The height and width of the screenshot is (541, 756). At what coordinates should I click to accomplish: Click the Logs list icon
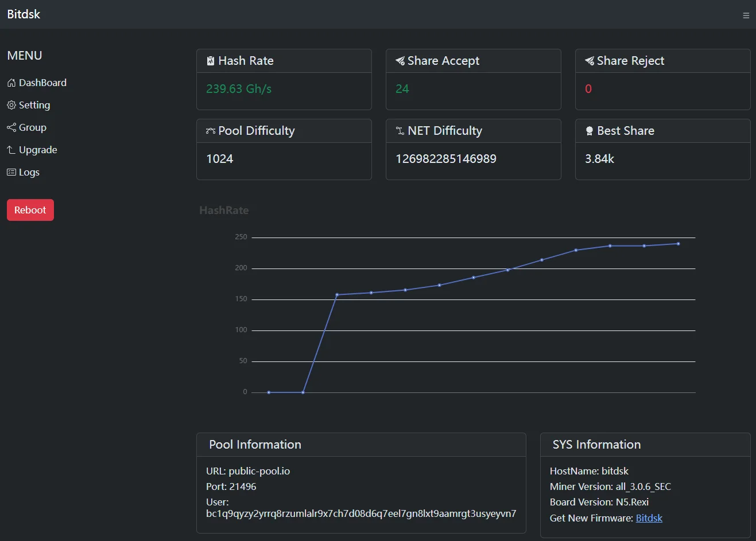coord(11,173)
